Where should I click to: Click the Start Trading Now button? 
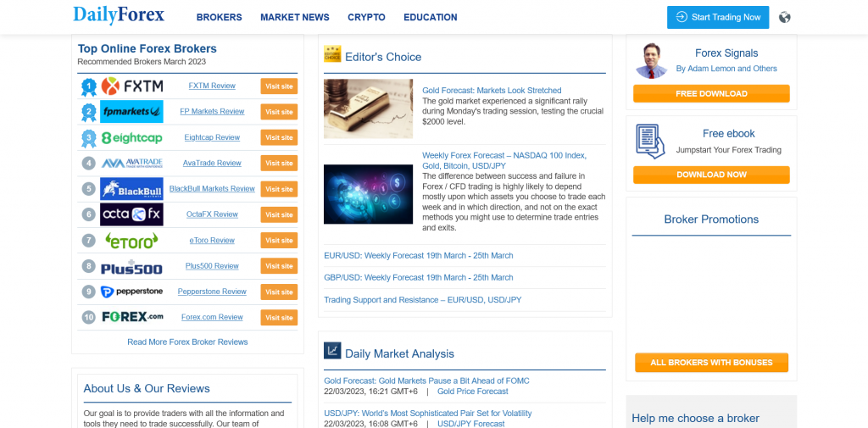pos(718,17)
